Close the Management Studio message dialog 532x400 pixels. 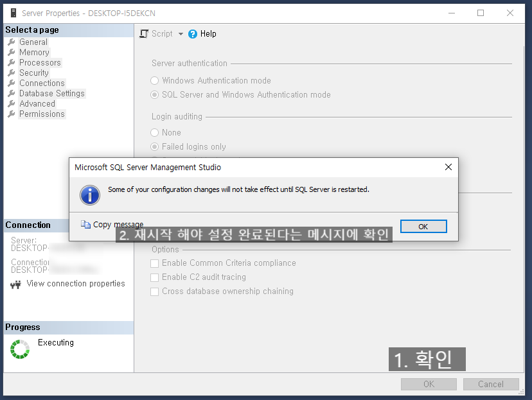point(448,167)
